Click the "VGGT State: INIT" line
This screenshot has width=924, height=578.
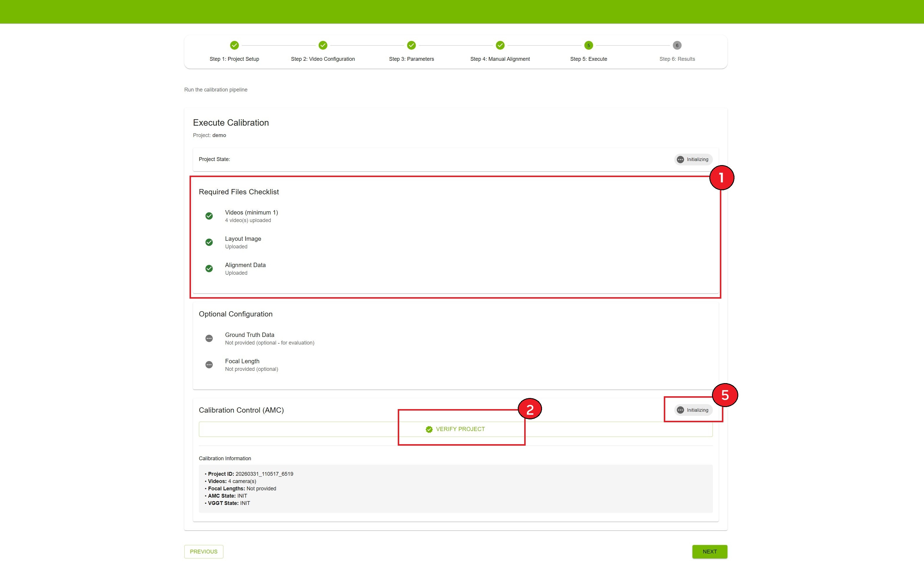(229, 503)
